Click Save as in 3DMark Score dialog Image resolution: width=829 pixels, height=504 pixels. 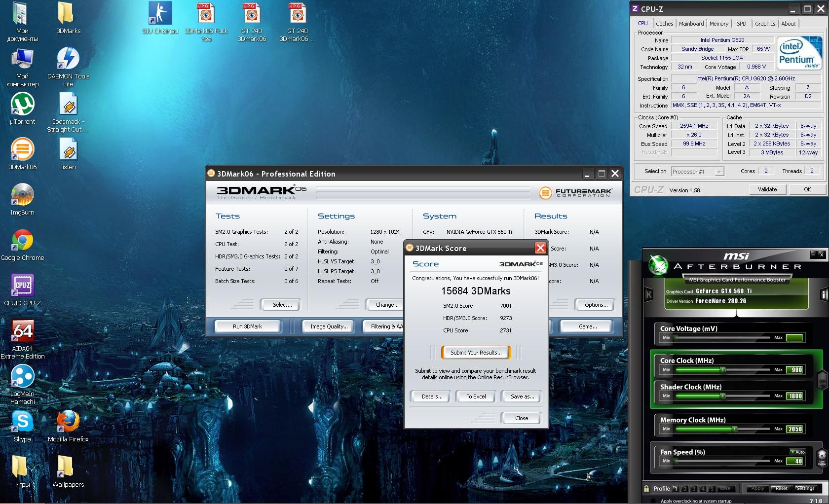[x=522, y=396]
